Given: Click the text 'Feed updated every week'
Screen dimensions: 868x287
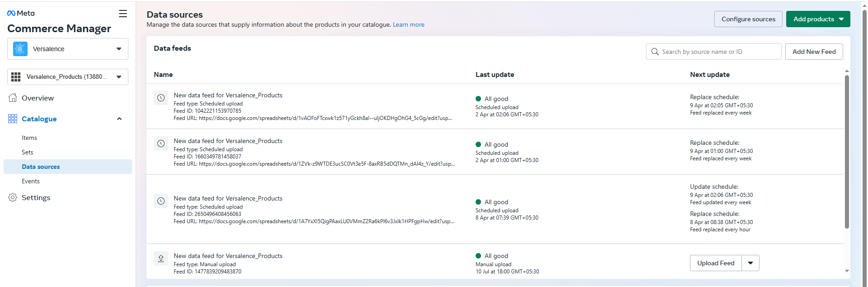Looking at the screenshot, I should [x=721, y=202].
